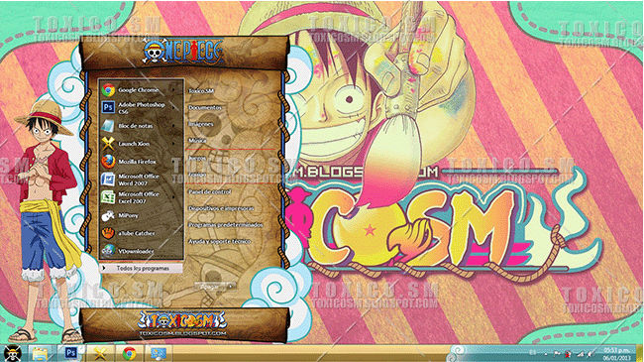The image size is (644, 362).
Task: Open Mozilla Firefox from the Start menu
Action: tap(141, 162)
